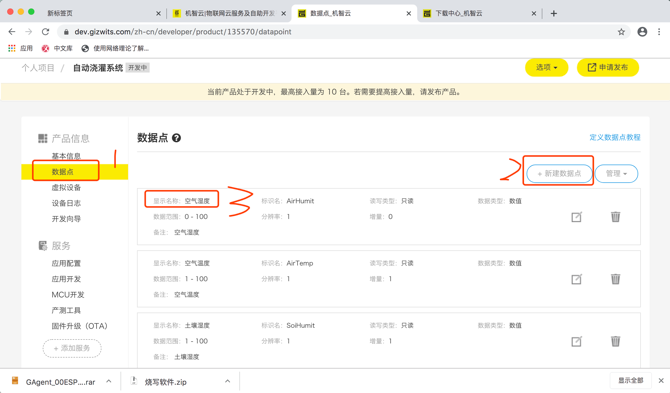Expand options for GAgent_00ESP rar download
The width and height of the screenshot is (670, 393).
(x=109, y=381)
